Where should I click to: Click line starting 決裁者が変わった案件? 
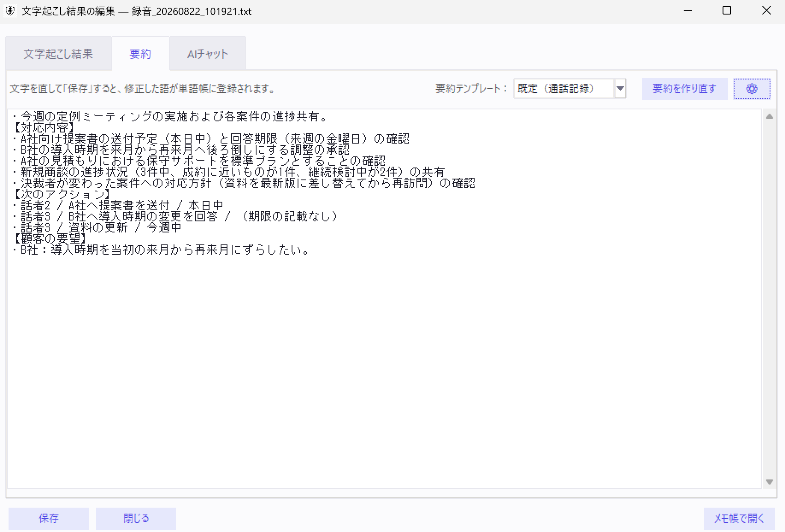pyautogui.click(x=243, y=183)
